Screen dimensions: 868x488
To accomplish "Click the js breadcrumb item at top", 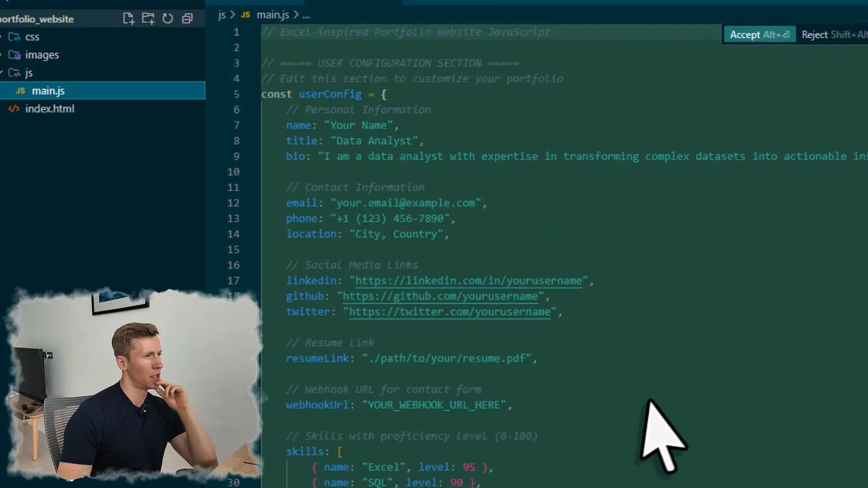I will (222, 14).
